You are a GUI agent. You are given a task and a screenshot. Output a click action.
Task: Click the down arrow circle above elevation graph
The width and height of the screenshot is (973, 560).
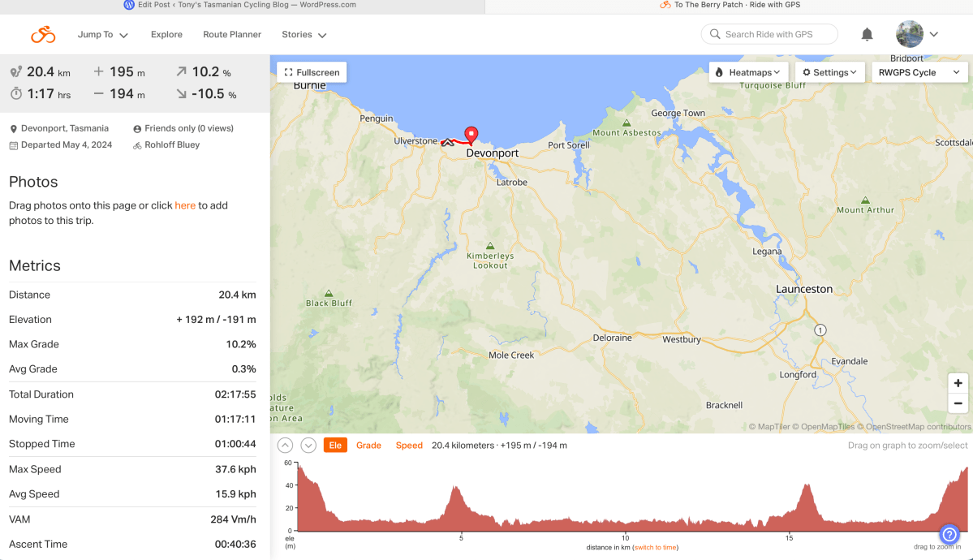308,446
